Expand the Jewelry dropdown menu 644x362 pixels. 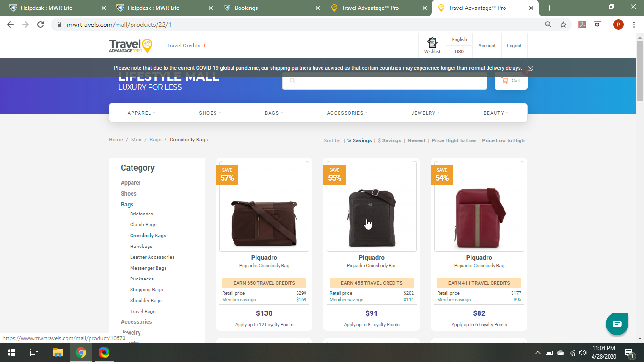(425, 113)
